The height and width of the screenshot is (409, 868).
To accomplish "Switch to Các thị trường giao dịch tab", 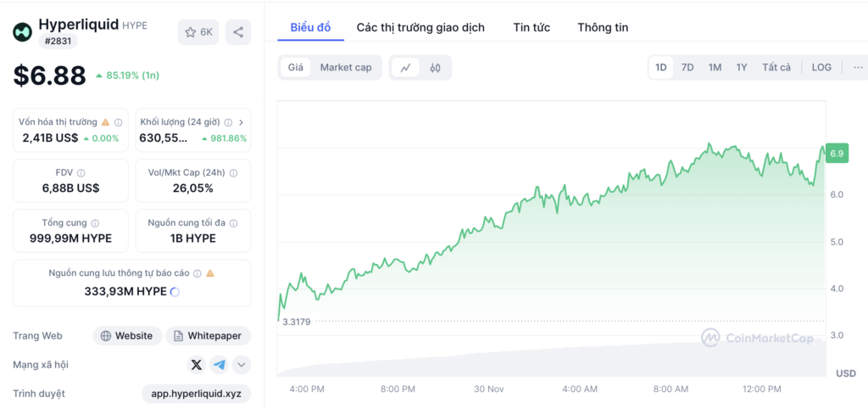I will (x=420, y=28).
